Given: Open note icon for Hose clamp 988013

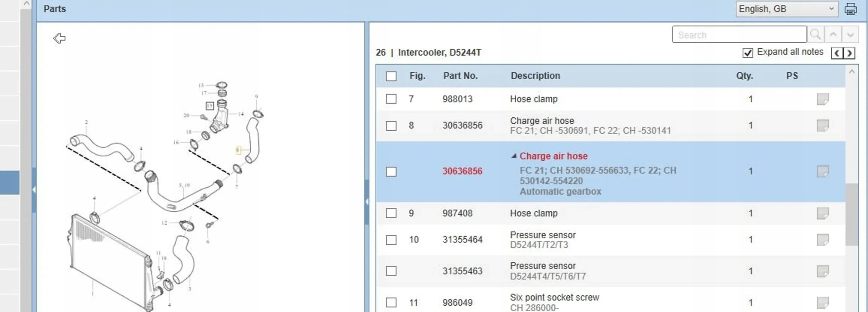Looking at the screenshot, I should tap(823, 99).
